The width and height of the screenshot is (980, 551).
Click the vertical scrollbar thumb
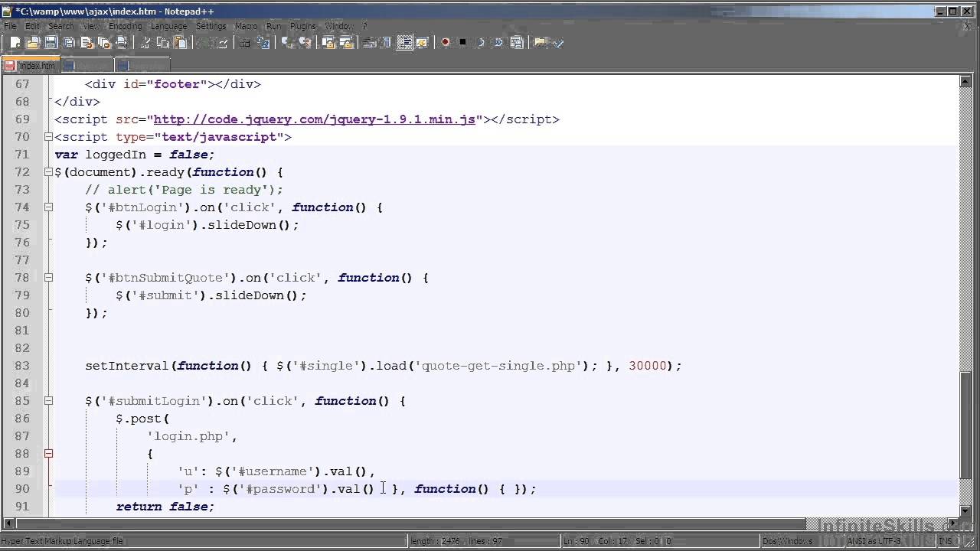[x=966, y=426]
